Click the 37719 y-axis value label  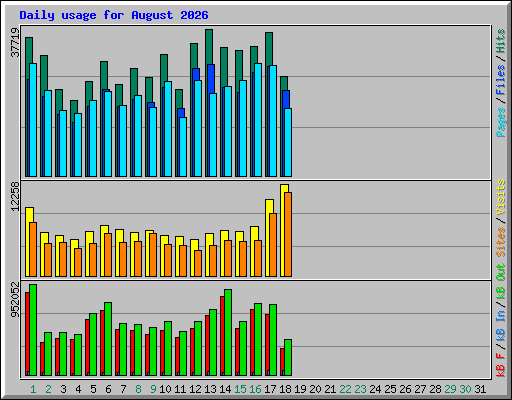[x=15, y=43]
